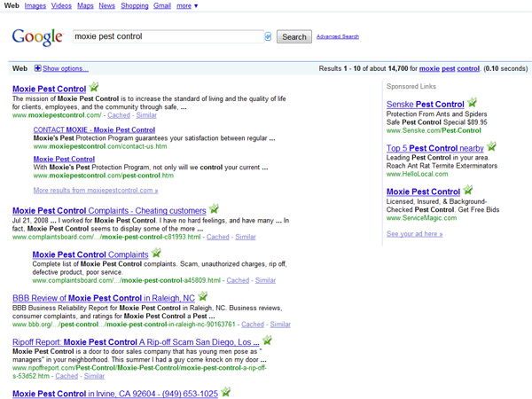
Task: Open BBB Review of Moxie Pest Control in Raleigh
Action: [104, 298]
